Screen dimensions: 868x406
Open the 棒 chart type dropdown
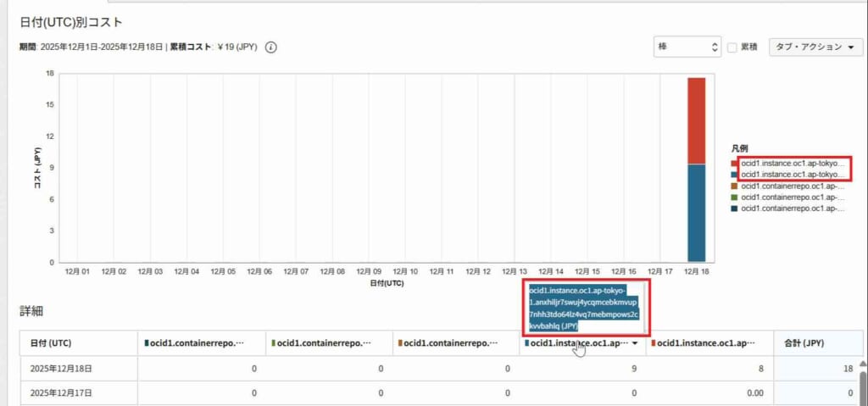click(687, 47)
